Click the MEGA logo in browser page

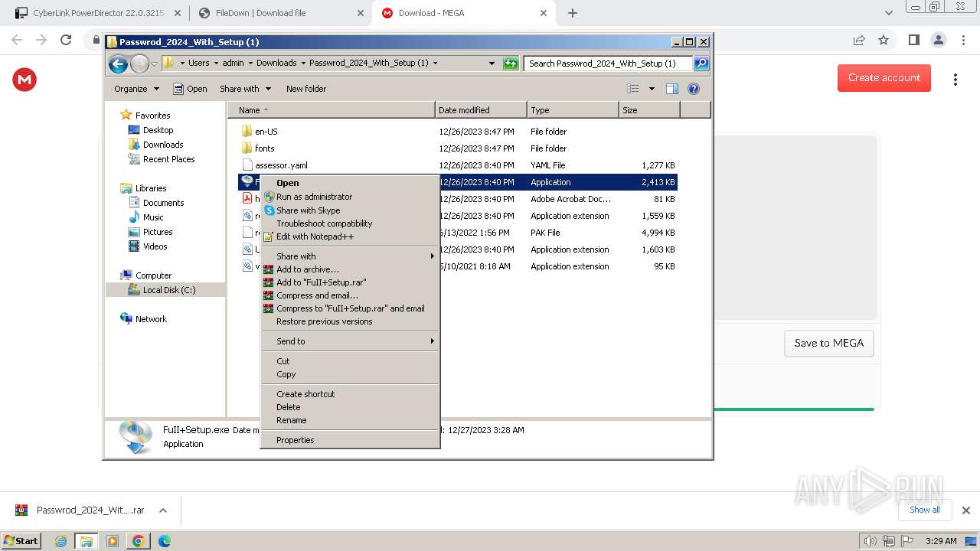click(x=24, y=79)
